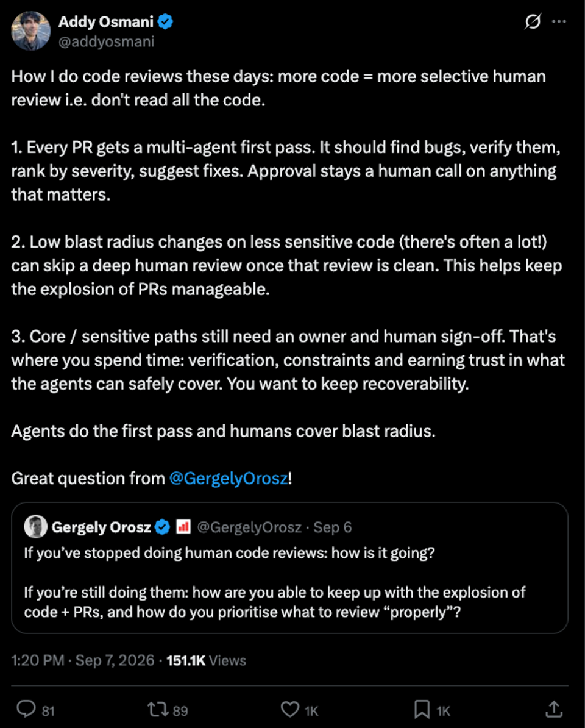This screenshot has width=585, height=728.
Task: Open the three-dot more options menu
Action: pyautogui.click(x=559, y=21)
